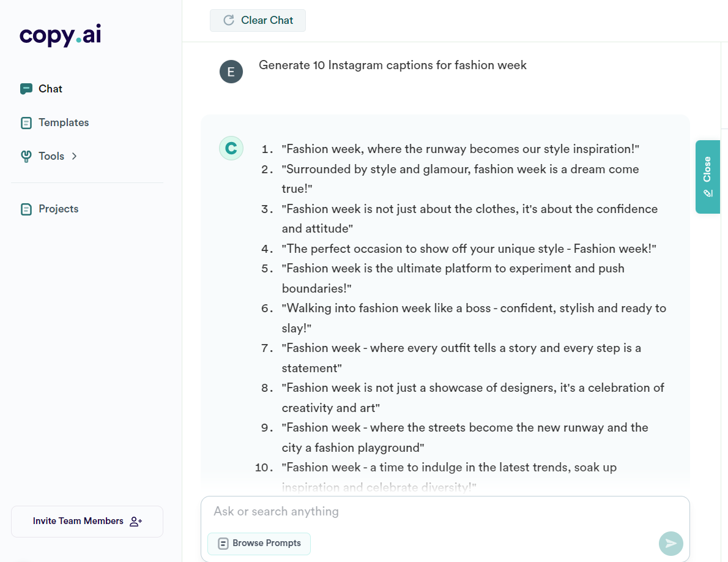Focus the 'Ask or search anything' input
This screenshot has height=562, width=728.
428,511
